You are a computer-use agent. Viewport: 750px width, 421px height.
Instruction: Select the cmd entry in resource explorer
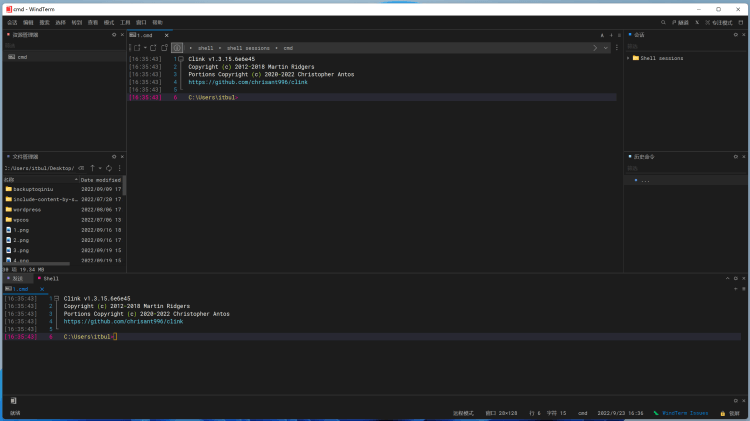click(64, 57)
